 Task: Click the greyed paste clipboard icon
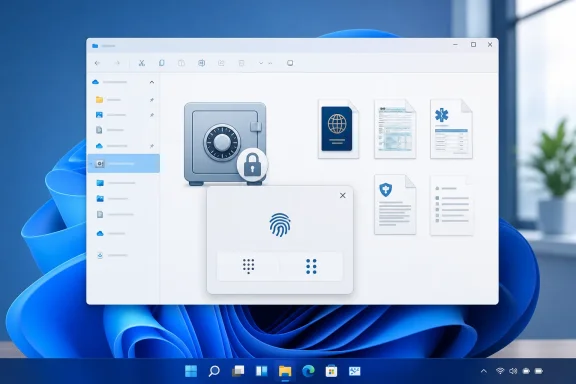point(181,63)
